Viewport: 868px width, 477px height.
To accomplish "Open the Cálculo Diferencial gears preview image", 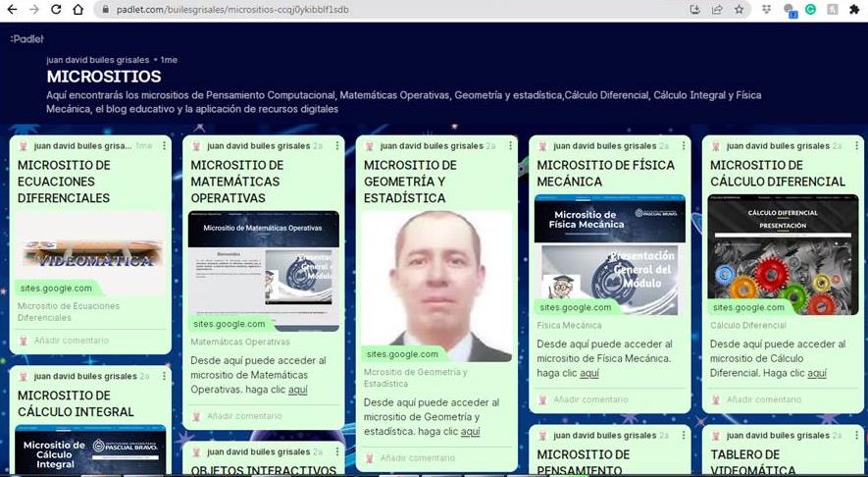I will click(784, 255).
